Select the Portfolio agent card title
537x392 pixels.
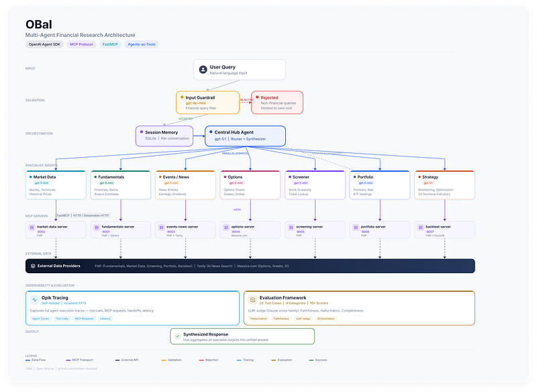click(x=365, y=177)
